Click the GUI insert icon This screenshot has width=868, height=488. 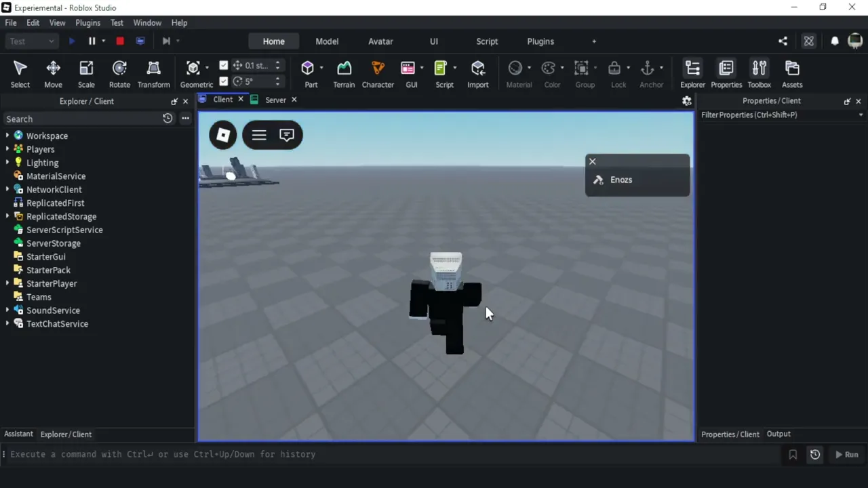coord(408,68)
